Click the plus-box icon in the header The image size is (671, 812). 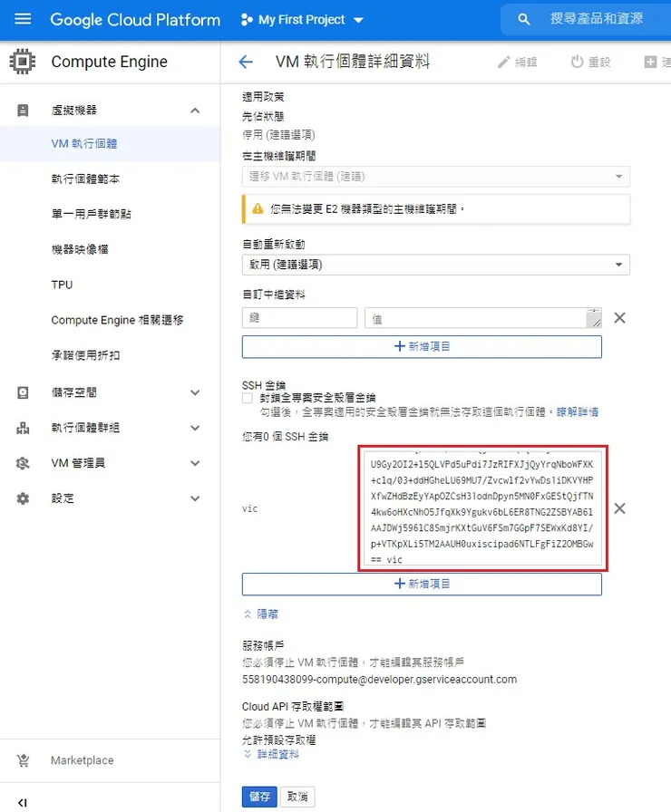650,63
